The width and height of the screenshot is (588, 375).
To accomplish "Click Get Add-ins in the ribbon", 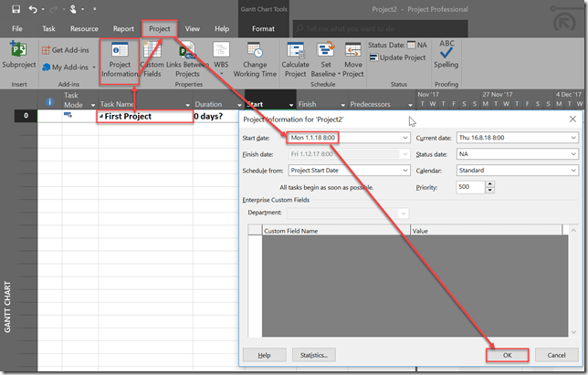I will pos(64,49).
